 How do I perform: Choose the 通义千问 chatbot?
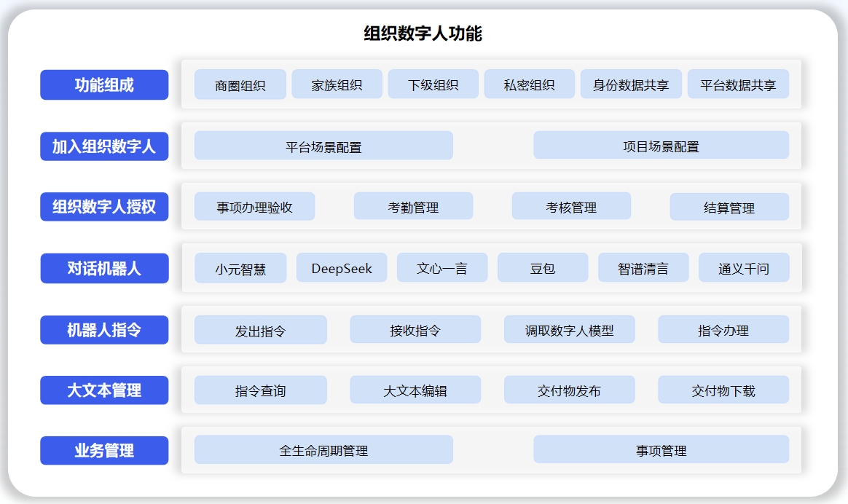tap(744, 267)
